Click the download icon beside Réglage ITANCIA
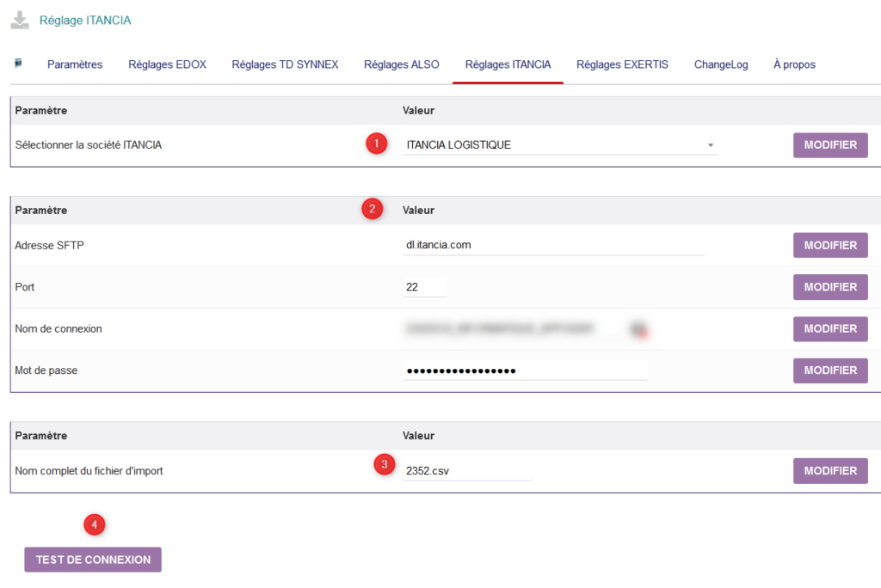 click(20, 21)
